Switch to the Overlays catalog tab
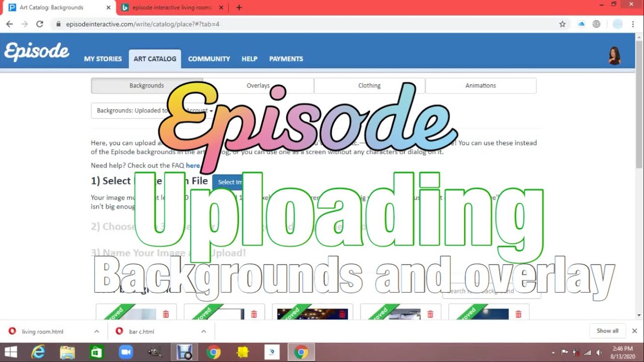This screenshot has height=362, width=644. [258, 85]
